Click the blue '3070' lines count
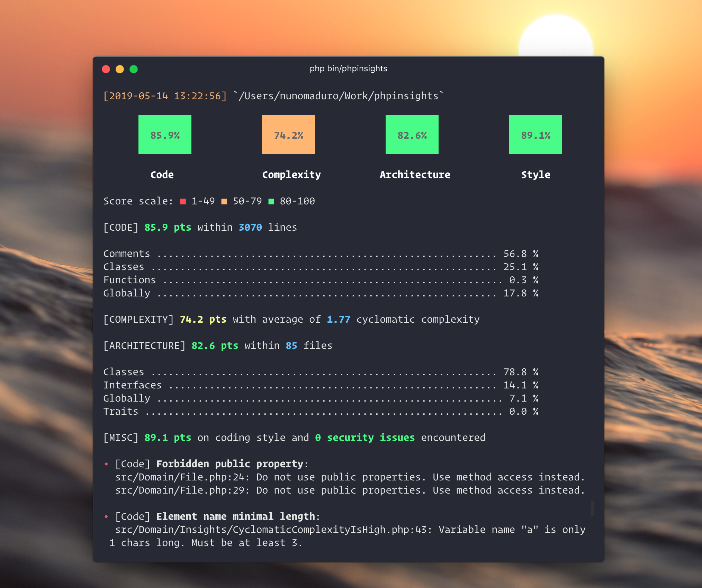702x588 pixels. point(250,227)
